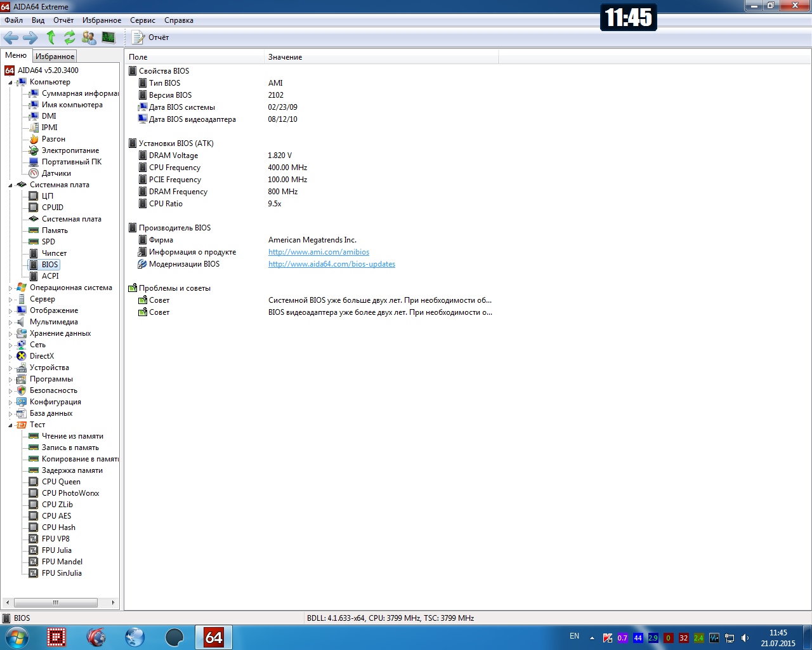Go up one level with green arrow

pos(51,37)
